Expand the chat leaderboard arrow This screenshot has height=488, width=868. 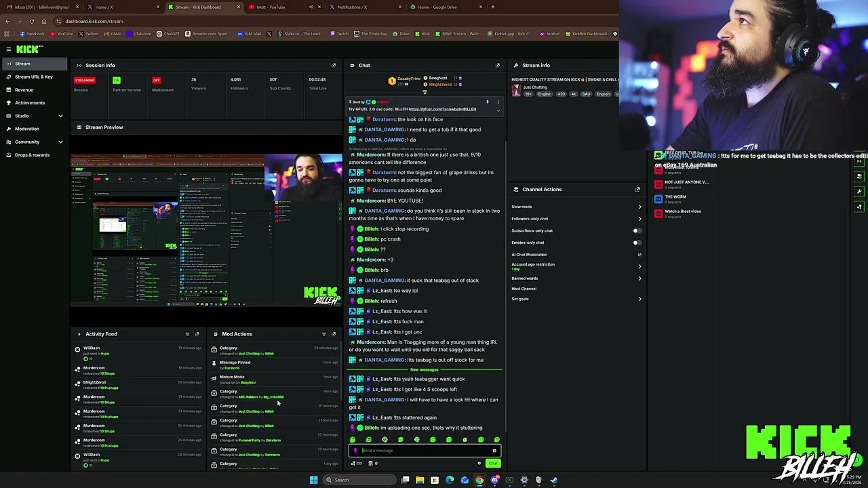pos(425,92)
